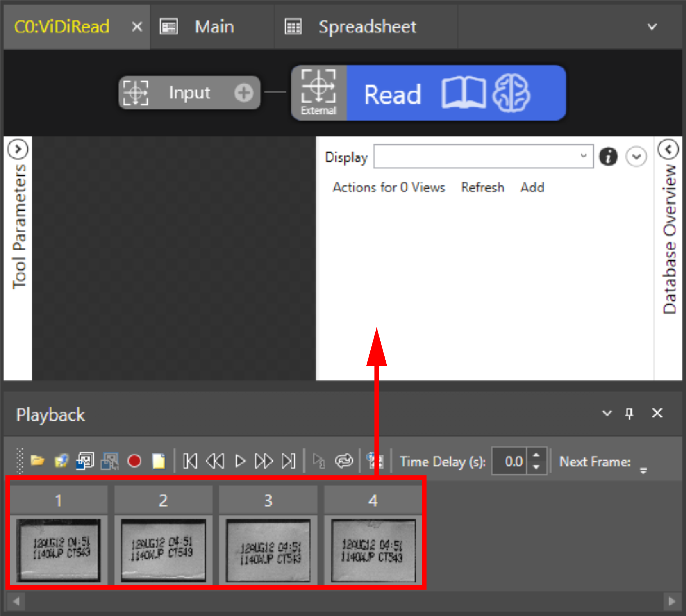Image resolution: width=686 pixels, height=616 pixels.
Task: Skip to last image in playback
Action: click(x=289, y=461)
